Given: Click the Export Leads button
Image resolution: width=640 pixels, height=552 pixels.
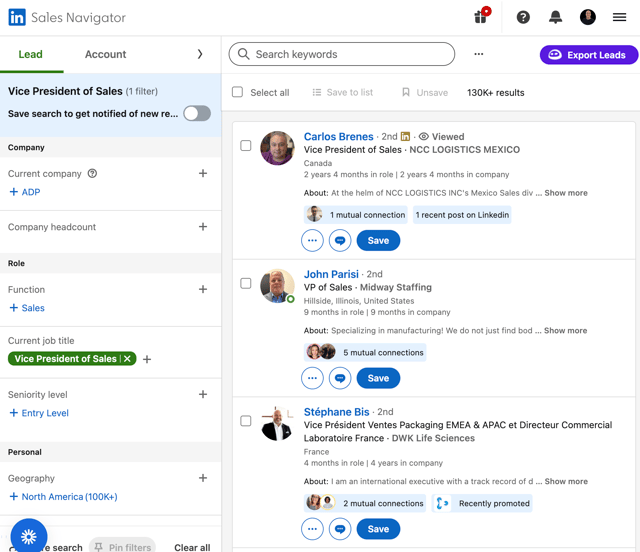Looking at the screenshot, I should click(589, 55).
